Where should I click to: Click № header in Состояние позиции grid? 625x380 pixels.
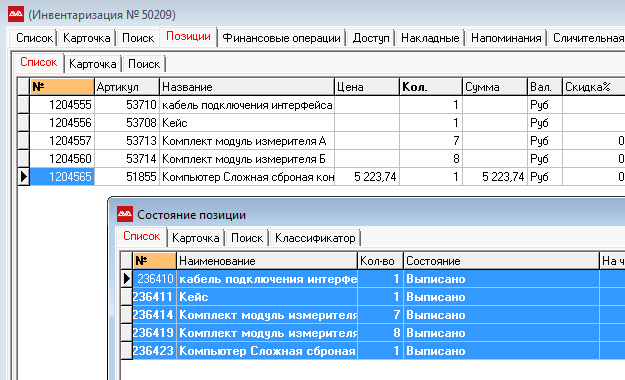pyautogui.click(x=154, y=261)
